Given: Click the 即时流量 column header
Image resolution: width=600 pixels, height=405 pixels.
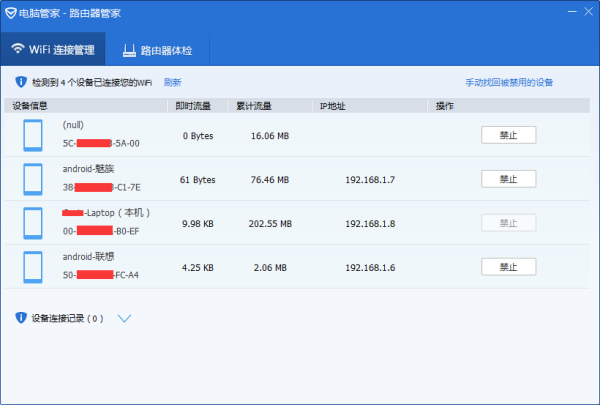Looking at the screenshot, I should point(193,106).
